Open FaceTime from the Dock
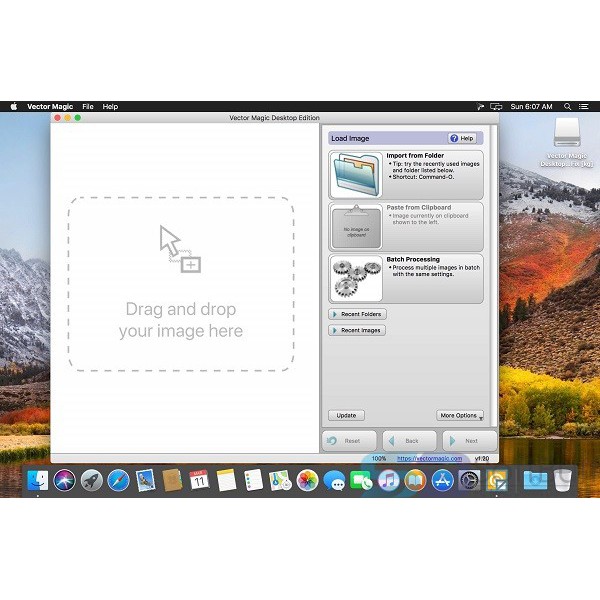The image size is (600, 600). (x=361, y=480)
